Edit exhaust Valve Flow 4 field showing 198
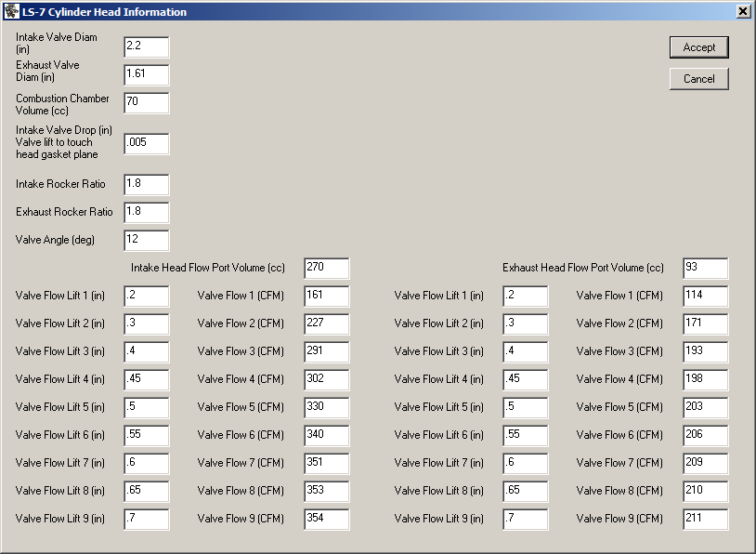The height and width of the screenshot is (554, 756). tap(706, 380)
